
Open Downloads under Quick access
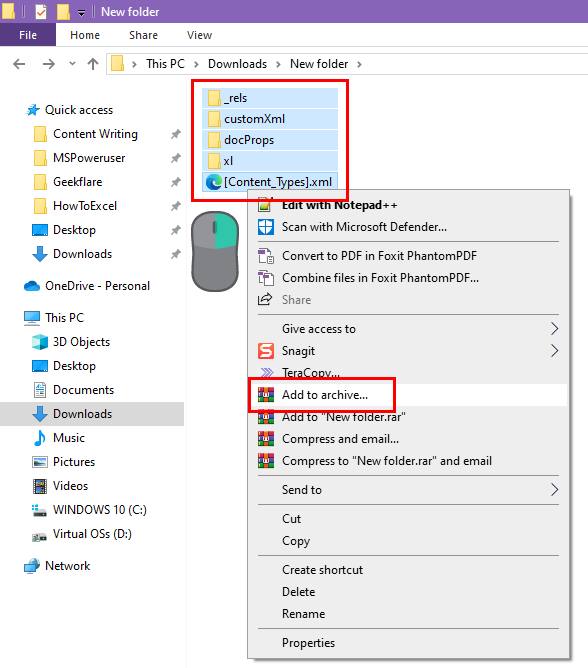82,254
